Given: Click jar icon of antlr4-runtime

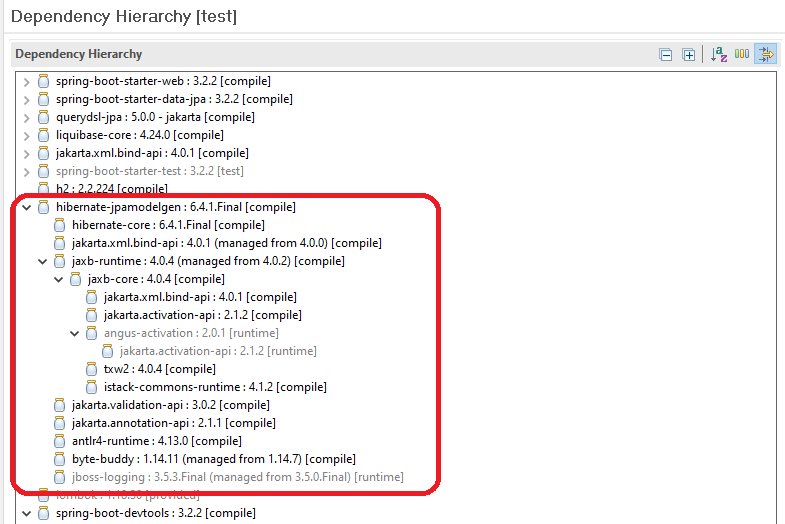Looking at the screenshot, I should click(x=60, y=441).
